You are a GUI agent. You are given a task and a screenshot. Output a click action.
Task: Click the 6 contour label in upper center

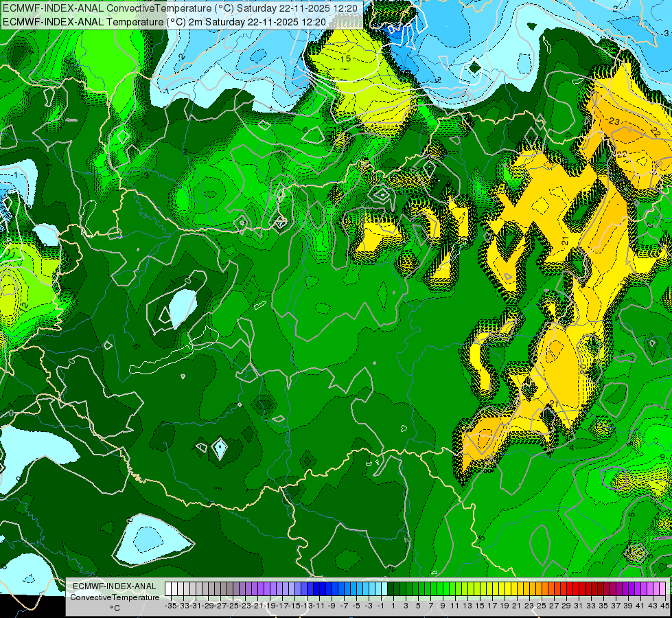305,130
